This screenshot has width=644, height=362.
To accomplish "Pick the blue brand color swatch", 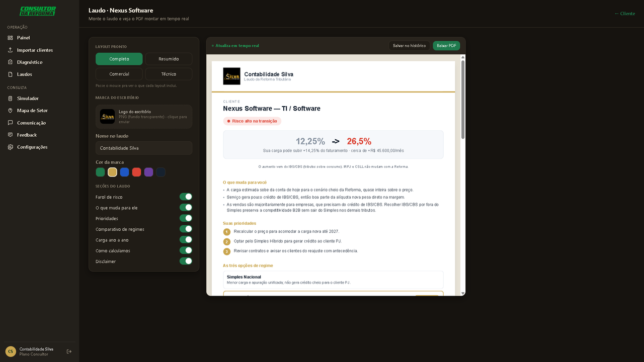I will pyautogui.click(x=124, y=172).
